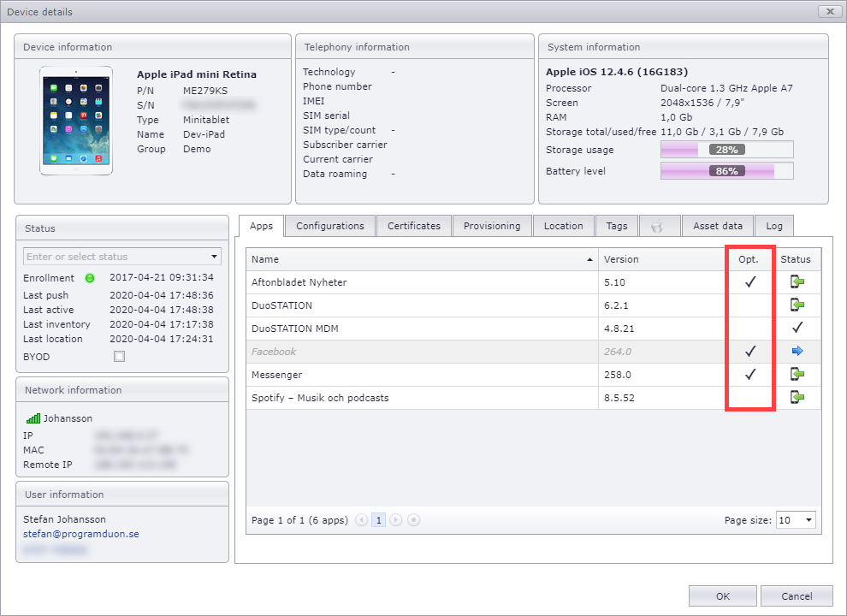Click the network name Johansson
Image resolution: width=847 pixels, height=616 pixels.
click(x=68, y=418)
